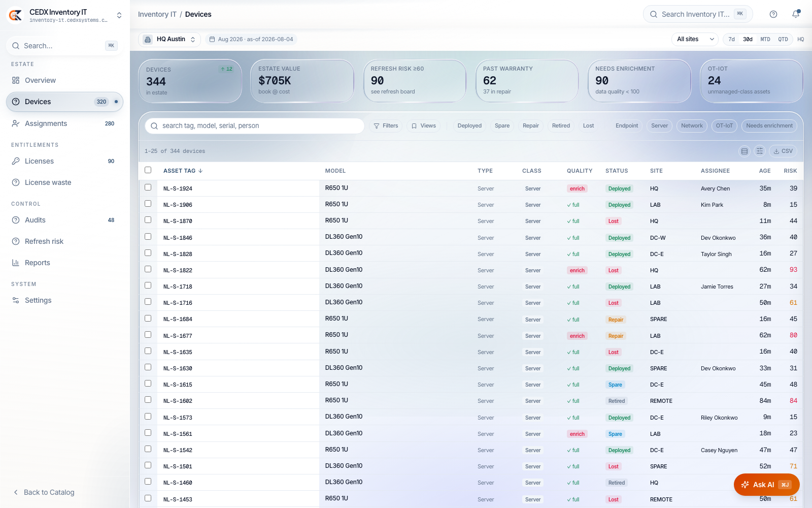Viewport: 812px width, 508px height.
Task: Open Settings in sidebar
Action: [x=64, y=300]
